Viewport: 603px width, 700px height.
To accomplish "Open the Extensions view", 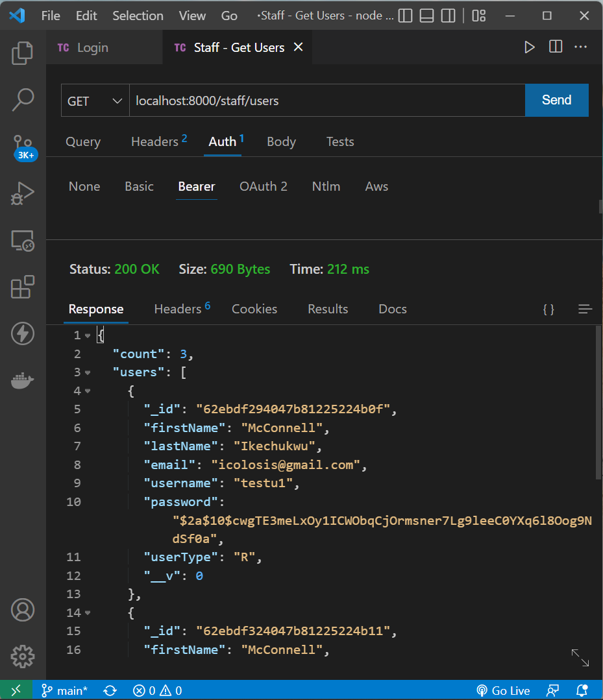I will [22, 287].
